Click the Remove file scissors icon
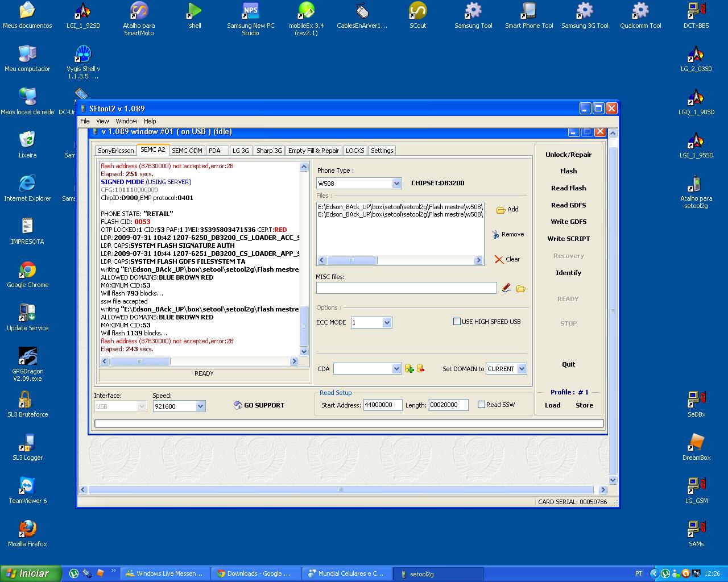Image resolution: width=728 pixels, height=582 pixels. 495,234
